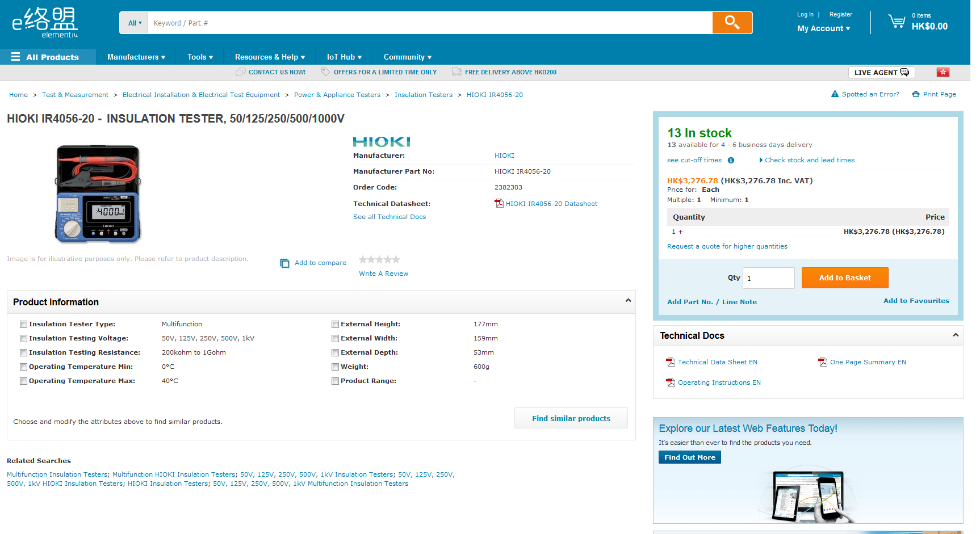Click the HIOKI manufacturer link
This screenshot has width=980, height=534.
click(x=504, y=155)
